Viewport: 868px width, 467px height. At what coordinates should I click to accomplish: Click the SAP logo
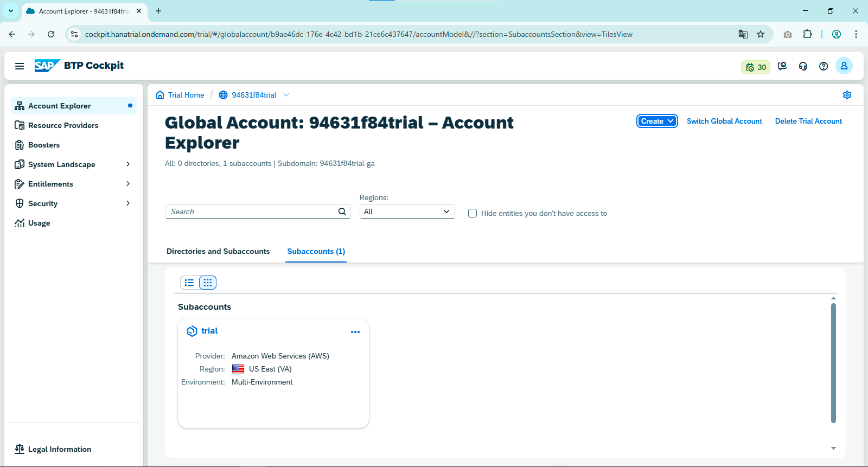point(47,66)
